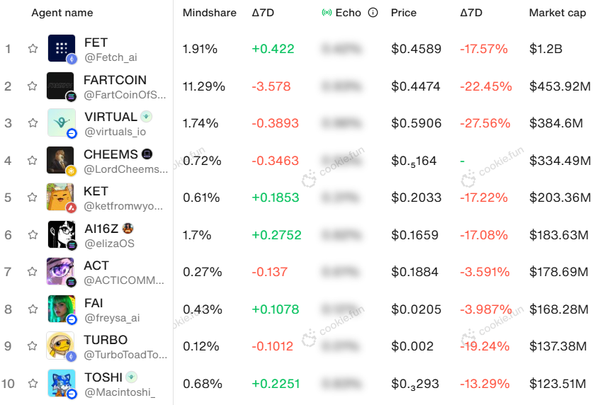Sort the table by Market cap
Viewport: 600px width, 405px height.
[557, 13]
